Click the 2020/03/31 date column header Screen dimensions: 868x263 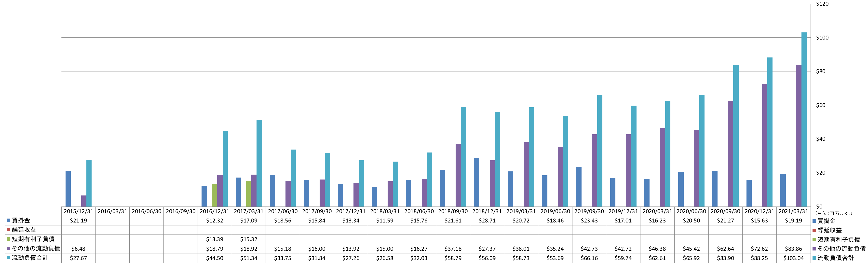tap(657, 211)
